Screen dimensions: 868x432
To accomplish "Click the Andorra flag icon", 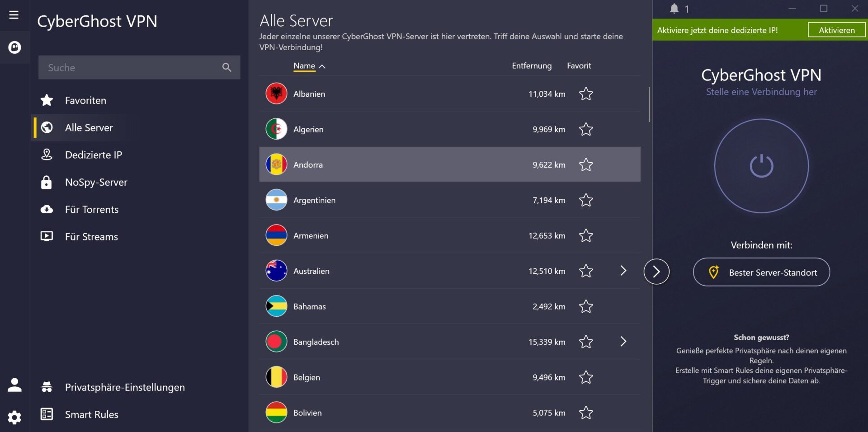I will click(276, 164).
